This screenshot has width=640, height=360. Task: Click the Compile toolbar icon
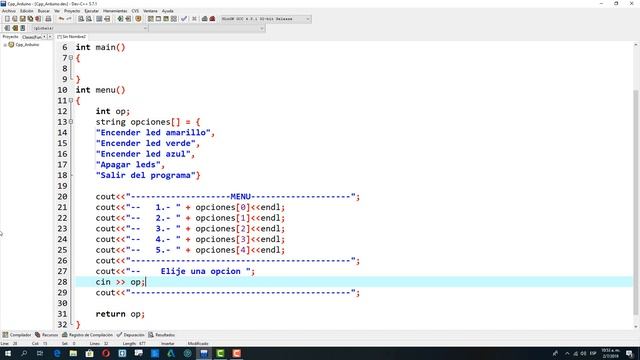coord(151,19)
